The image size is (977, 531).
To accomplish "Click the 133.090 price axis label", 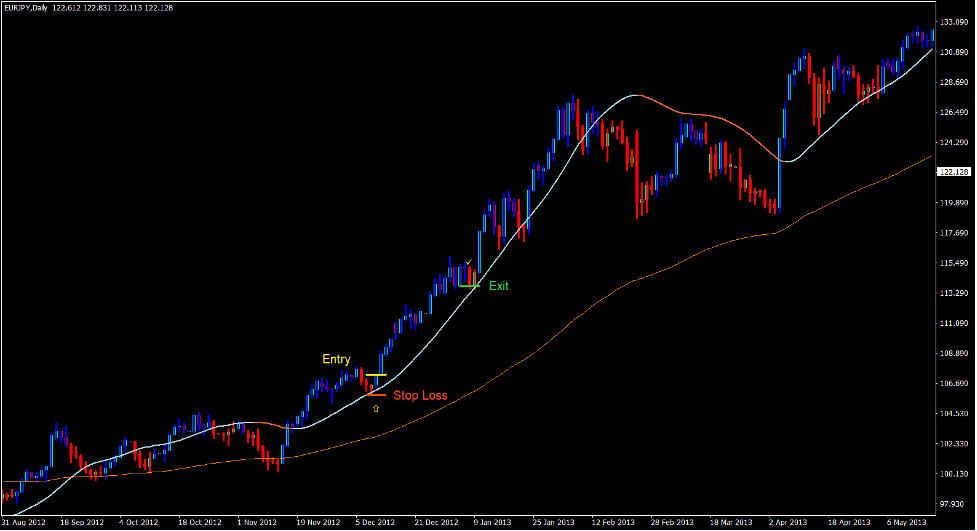I will 957,22.
